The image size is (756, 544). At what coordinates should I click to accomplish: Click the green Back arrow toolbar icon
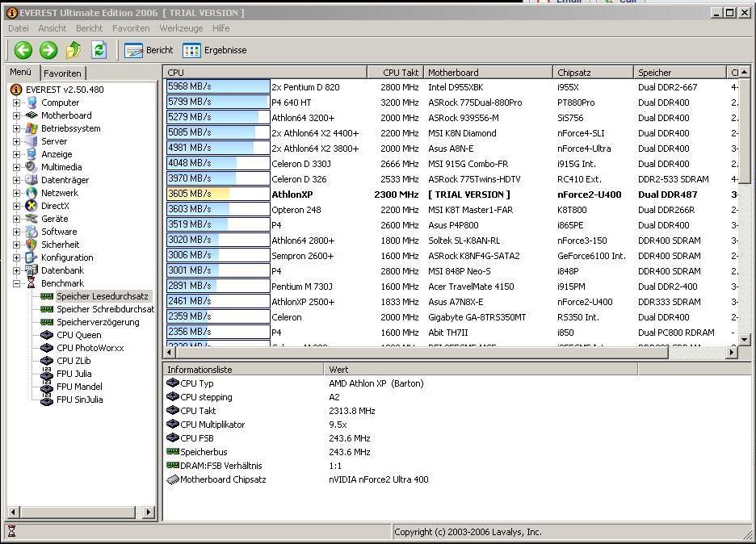click(x=23, y=50)
